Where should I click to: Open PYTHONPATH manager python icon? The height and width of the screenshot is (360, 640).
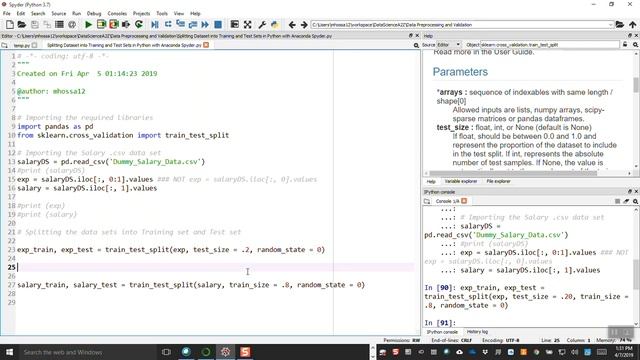275,24
